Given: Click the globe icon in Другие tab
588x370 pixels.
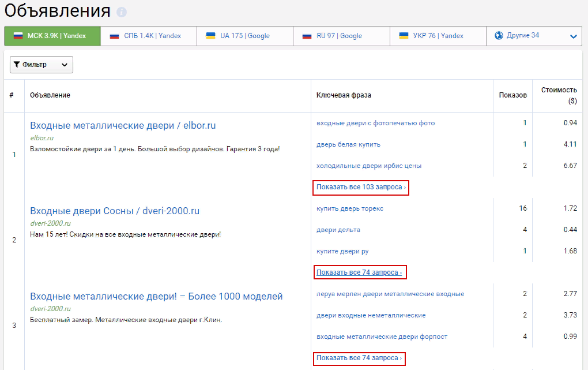Looking at the screenshot, I should click(499, 36).
